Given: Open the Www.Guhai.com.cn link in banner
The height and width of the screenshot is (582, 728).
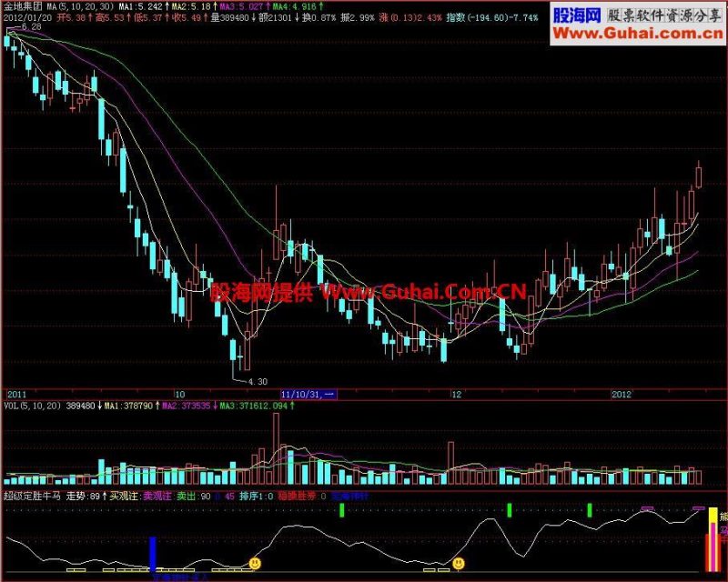Looking at the screenshot, I should pyautogui.click(x=638, y=34).
